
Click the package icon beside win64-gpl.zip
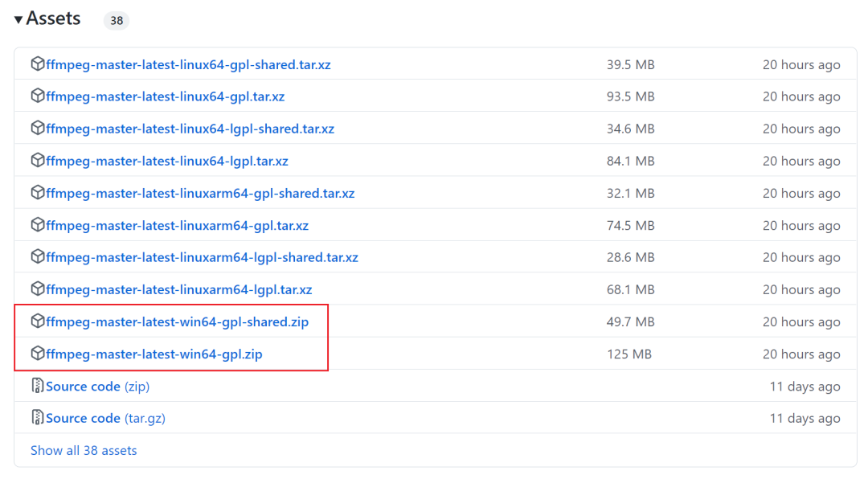(x=37, y=353)
